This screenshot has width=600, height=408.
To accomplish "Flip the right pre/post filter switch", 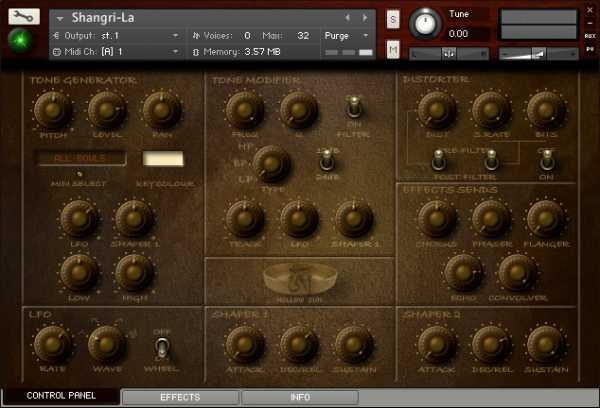I will tap(491, 160).
